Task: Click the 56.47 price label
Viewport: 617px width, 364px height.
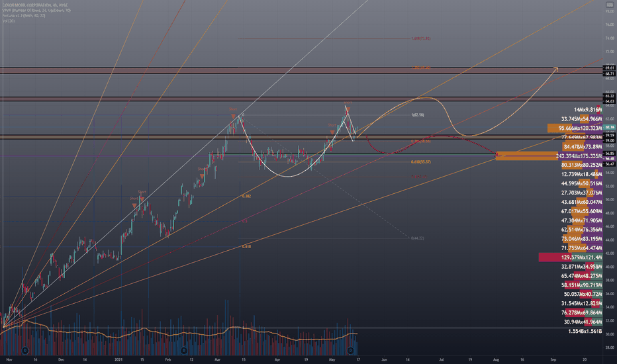Action: pyautogui.click(x=610, y=163)
